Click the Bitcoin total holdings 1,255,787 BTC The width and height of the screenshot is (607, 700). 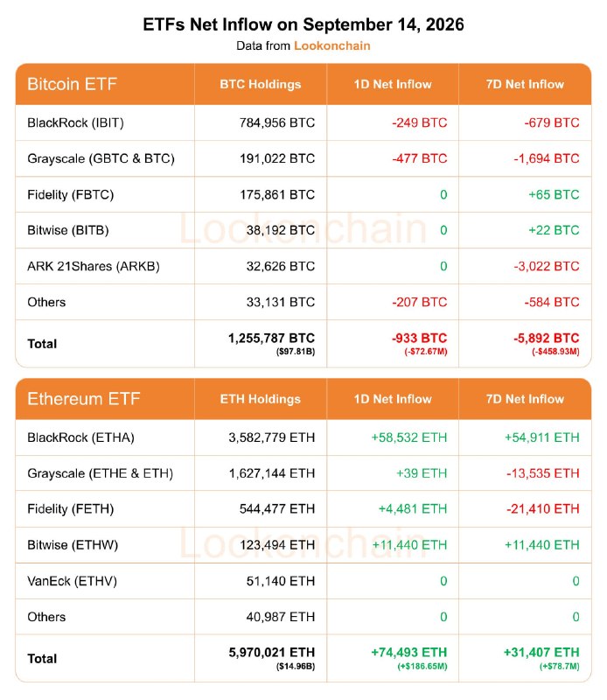(x=272, y=339)
